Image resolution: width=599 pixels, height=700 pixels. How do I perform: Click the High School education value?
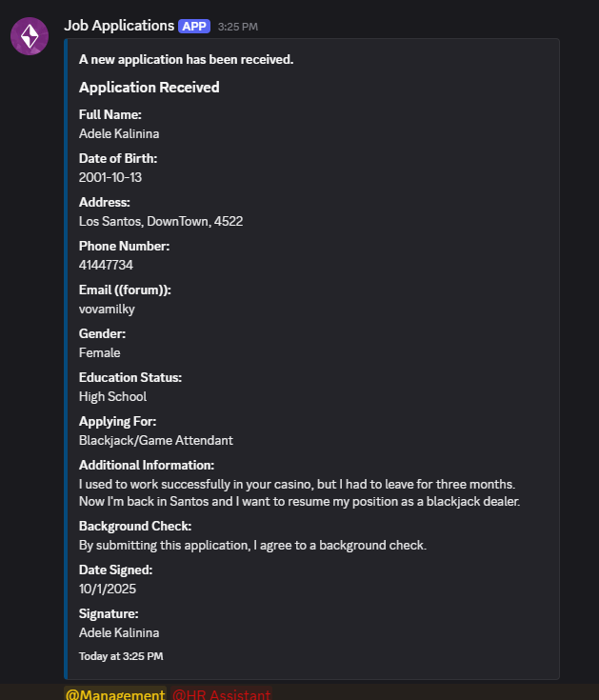click(113, 396)
